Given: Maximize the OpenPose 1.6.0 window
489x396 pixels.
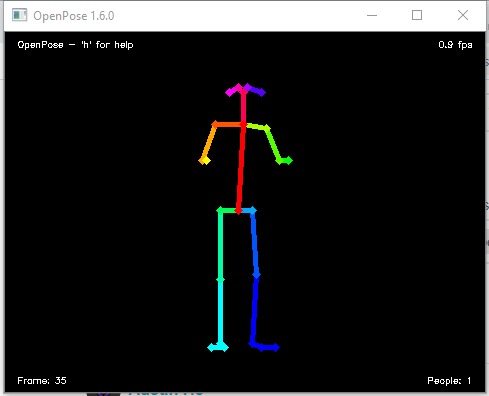Looking at the screenshot, I should (x=417, y=15).
